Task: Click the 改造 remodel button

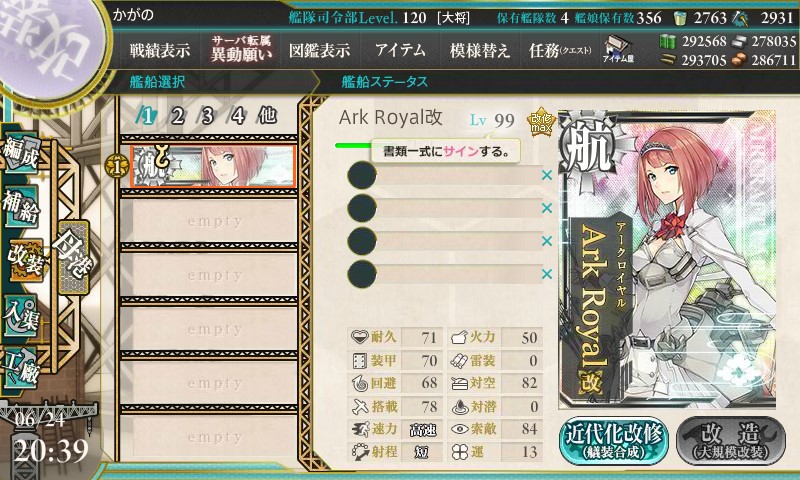Action: pyautogui.click(x=731, y=441)
